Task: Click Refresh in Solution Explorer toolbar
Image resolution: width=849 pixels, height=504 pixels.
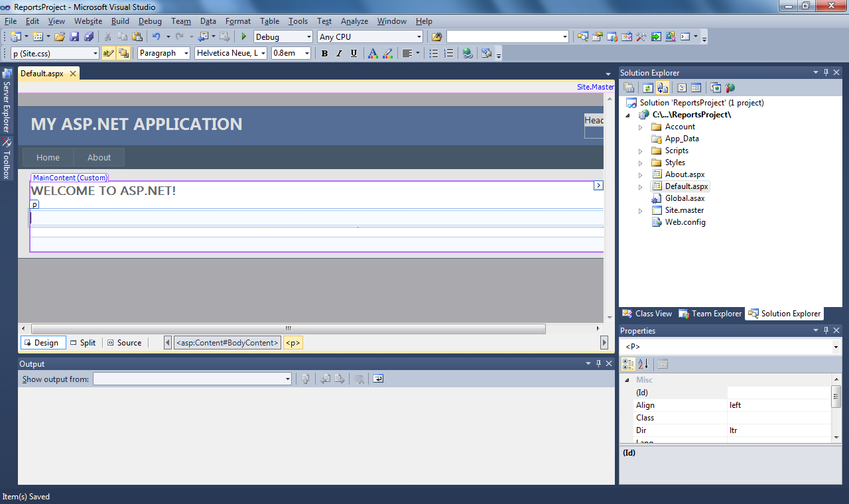Action: 647,88
